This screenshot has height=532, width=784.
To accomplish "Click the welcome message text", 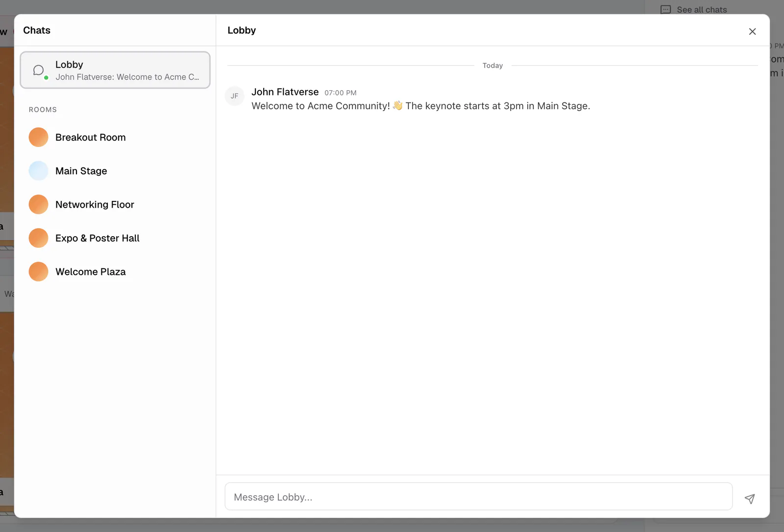I will tap(421, 106).
